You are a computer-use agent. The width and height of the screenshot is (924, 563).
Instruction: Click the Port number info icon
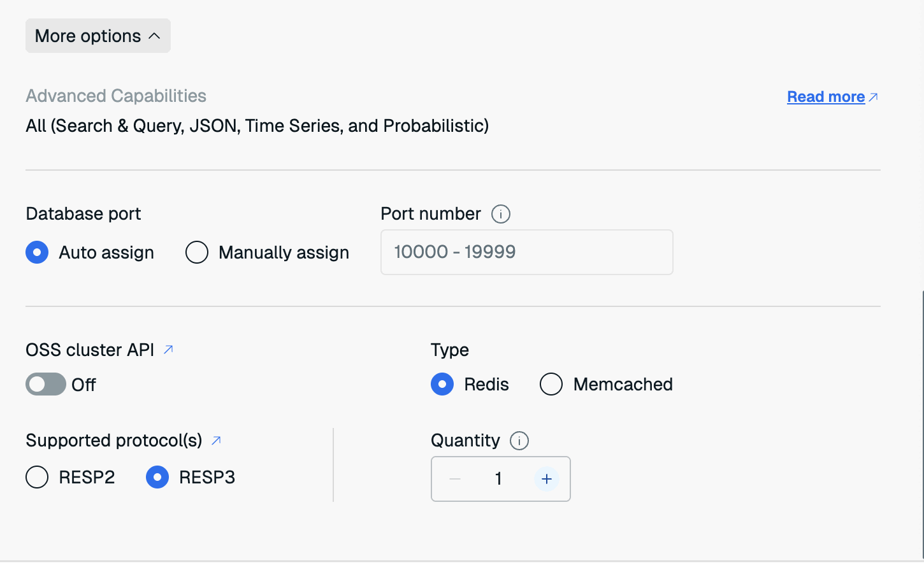tap(501, 214)
